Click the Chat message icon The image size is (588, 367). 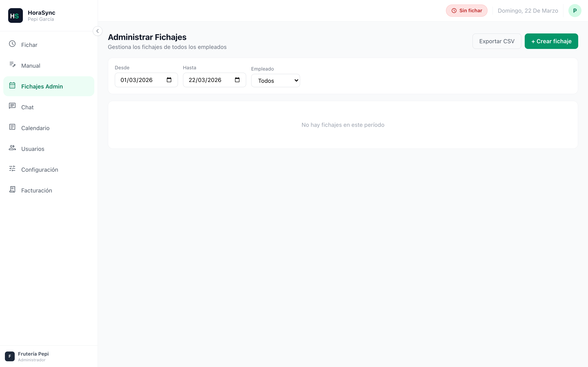[12, 106]
